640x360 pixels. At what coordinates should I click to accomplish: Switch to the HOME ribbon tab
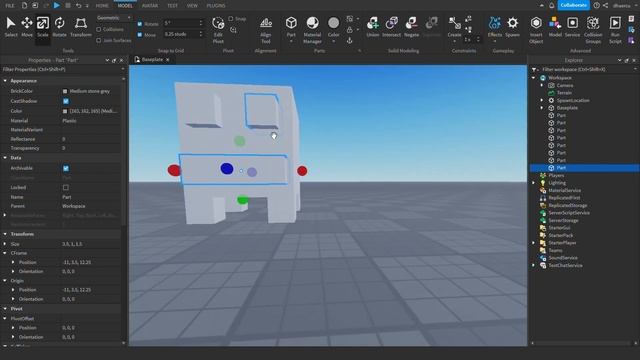point(102,6)
